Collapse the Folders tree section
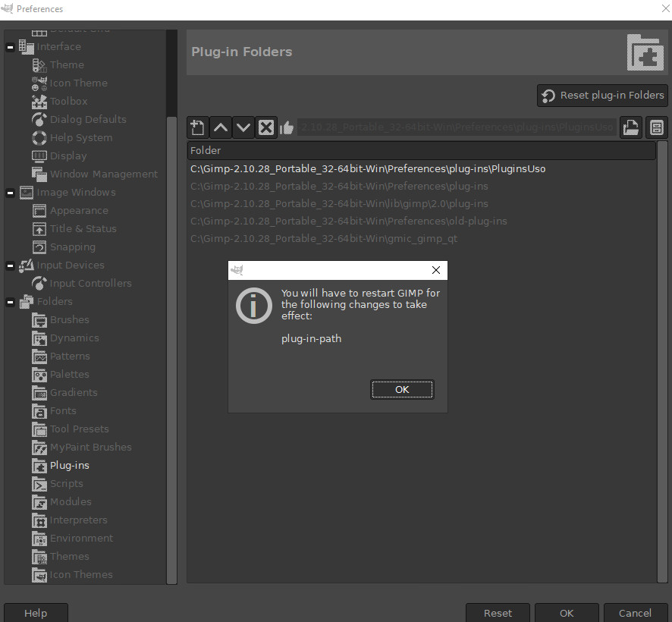 point(11,302)
